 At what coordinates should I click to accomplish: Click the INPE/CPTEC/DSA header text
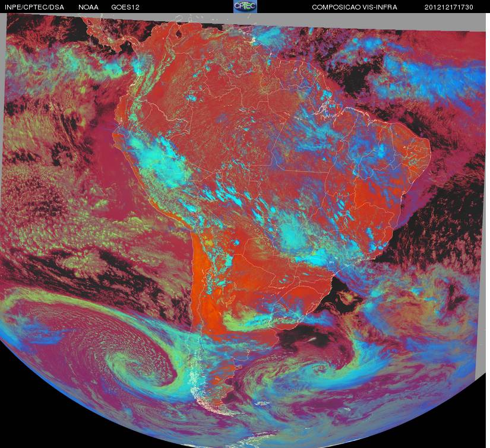pyautogui.click(x=34, y=7)
